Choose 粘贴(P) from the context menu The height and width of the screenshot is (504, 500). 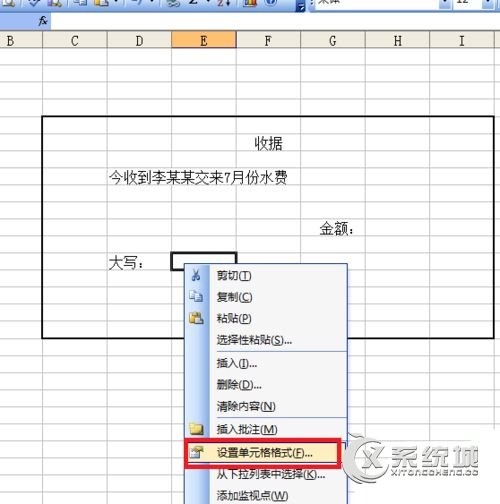[x=265, y=318]
